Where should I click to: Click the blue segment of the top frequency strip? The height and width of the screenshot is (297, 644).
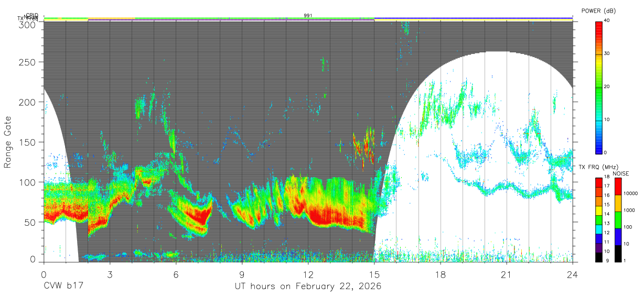tap(473, 18)
